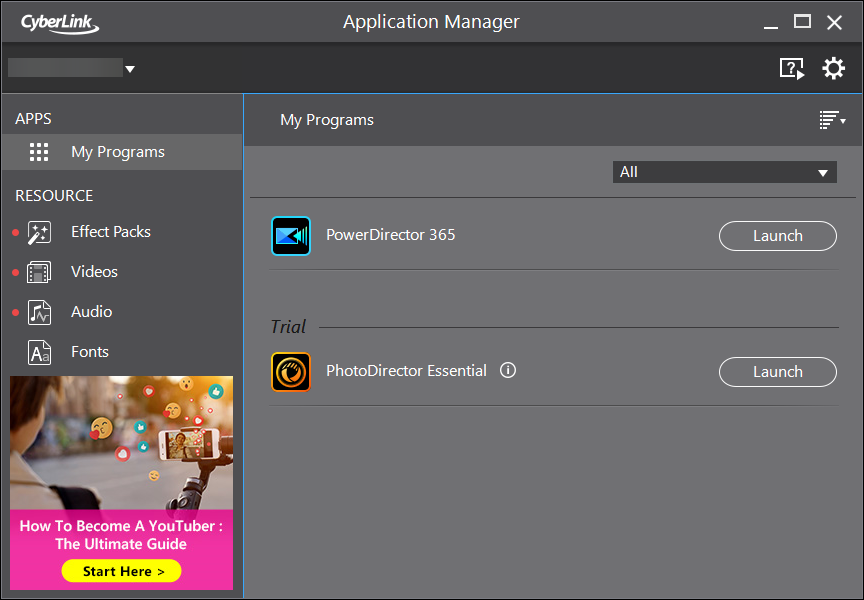
Task: Expand the account name dropdown arrow
Action: click(x=130, y=69)
